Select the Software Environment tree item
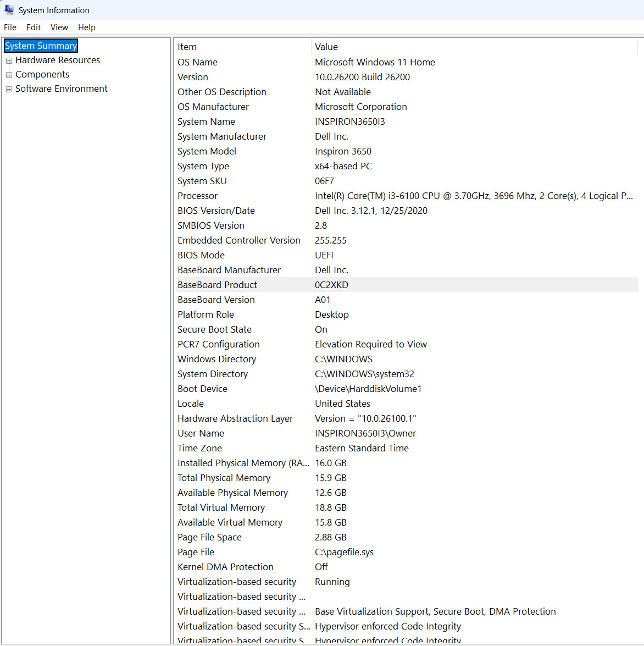 click(62, 89)
